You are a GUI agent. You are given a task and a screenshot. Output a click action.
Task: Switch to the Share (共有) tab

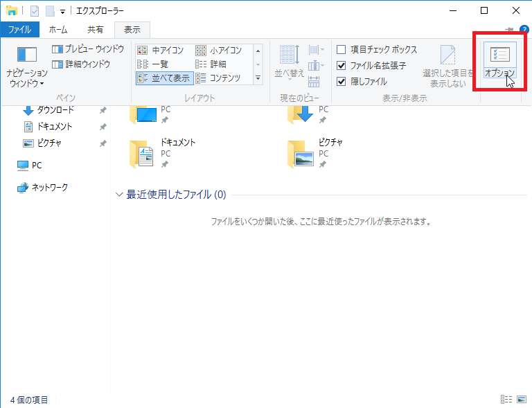95,30
